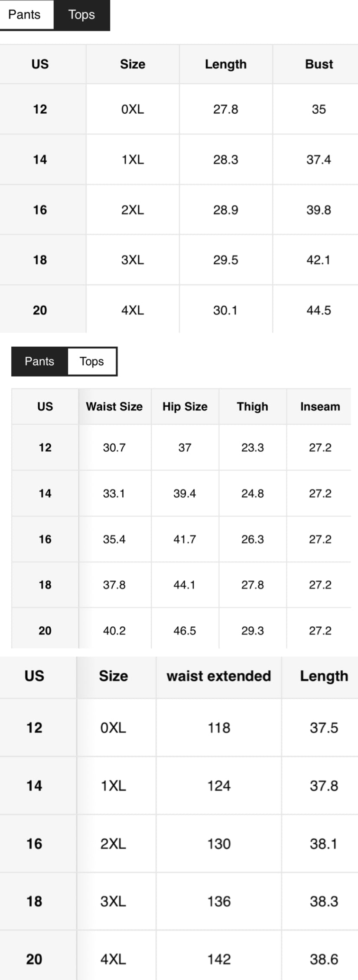Select the Tops tab above the Waist Size table
This screenshot has height=980, width=358.
(x=92, y=361)
